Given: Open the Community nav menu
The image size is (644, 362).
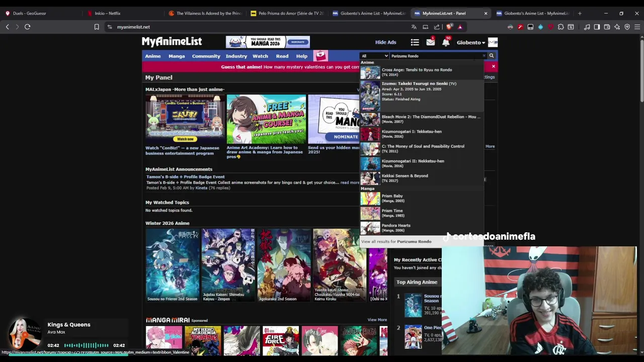Looking at the screenshot, I should [206, 56].
